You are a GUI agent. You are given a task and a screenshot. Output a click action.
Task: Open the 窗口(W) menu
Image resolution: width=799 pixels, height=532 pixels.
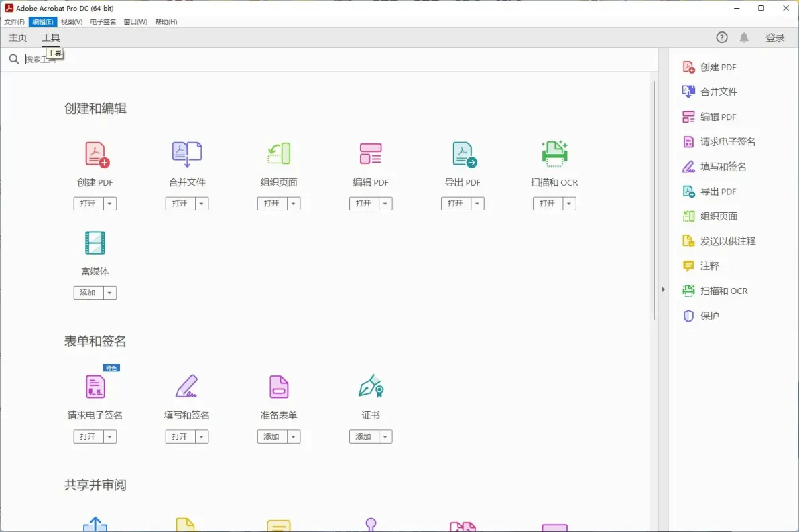tap(135, 22)
